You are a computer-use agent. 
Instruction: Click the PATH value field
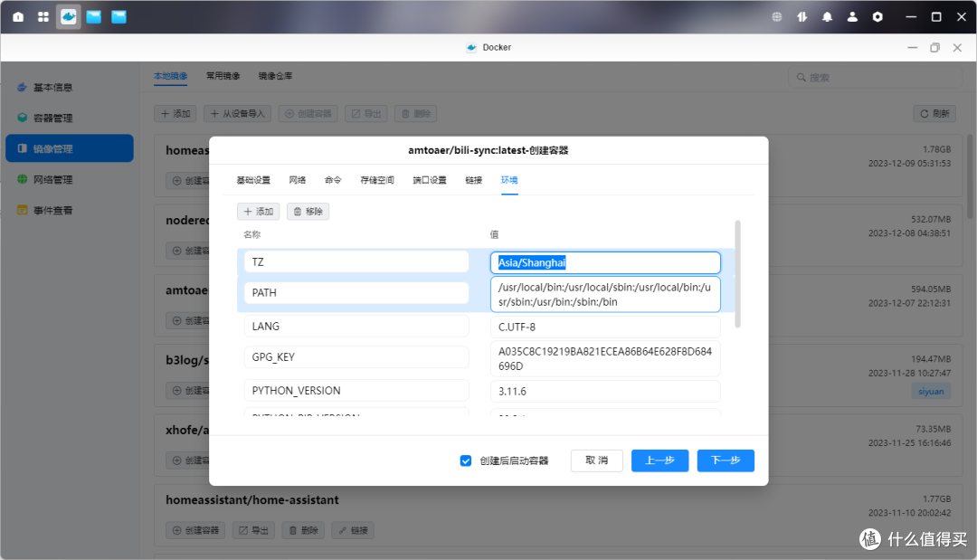(x=605, y=294)
